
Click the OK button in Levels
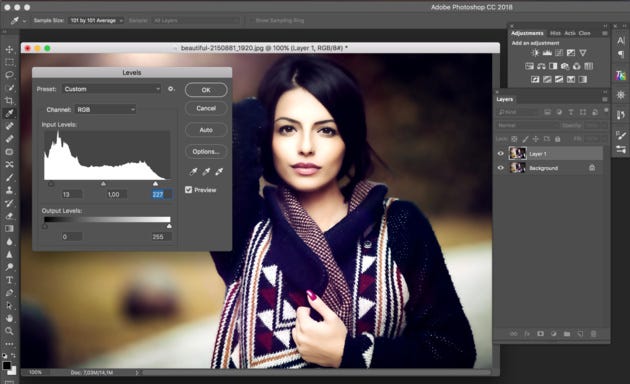point(206,90)
